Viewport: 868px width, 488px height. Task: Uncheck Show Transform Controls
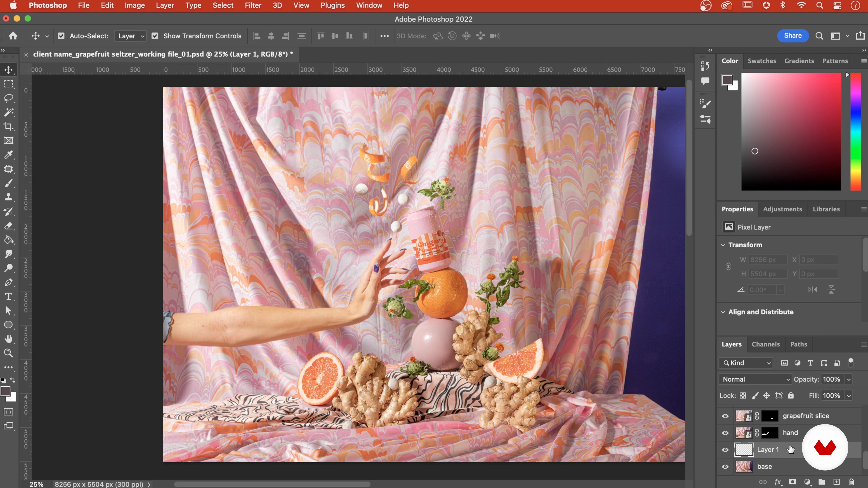coord(155,36)
